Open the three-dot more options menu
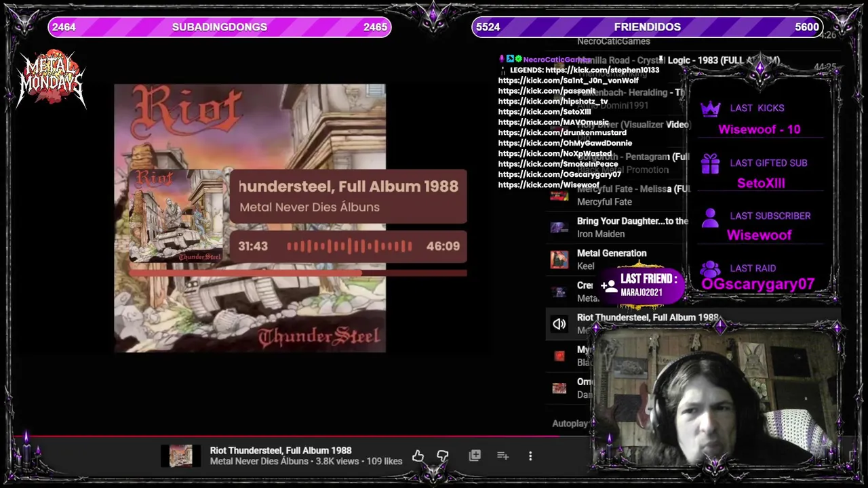 pos(530,456)
